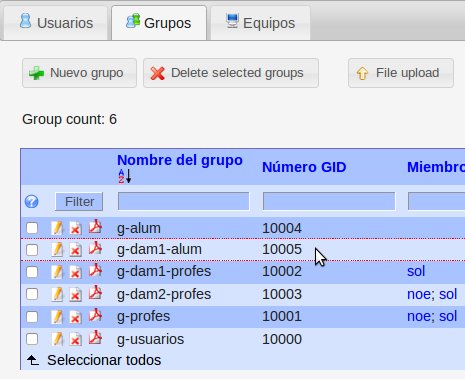Select GID value 10004
The image size is (465, 379).
coord(282,228)
